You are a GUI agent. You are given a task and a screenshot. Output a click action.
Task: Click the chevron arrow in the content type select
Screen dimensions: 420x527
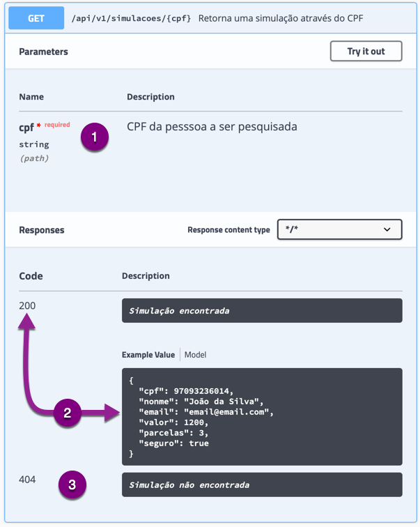click(x=387, y=229)
